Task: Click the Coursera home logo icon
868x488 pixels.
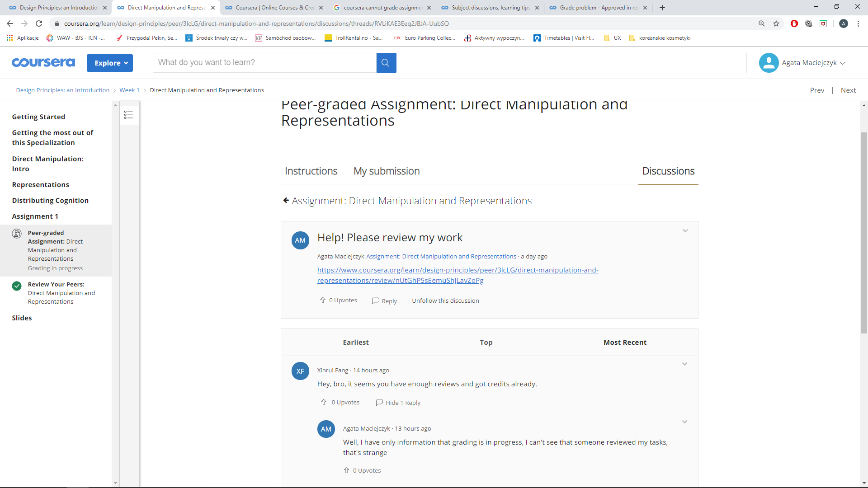Action: click(42, 62)
